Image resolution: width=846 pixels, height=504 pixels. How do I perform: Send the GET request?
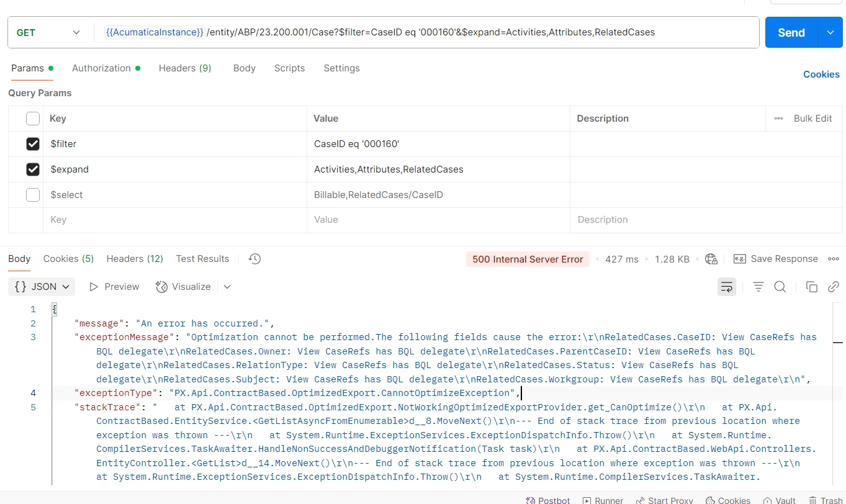[x=791, y=32]
